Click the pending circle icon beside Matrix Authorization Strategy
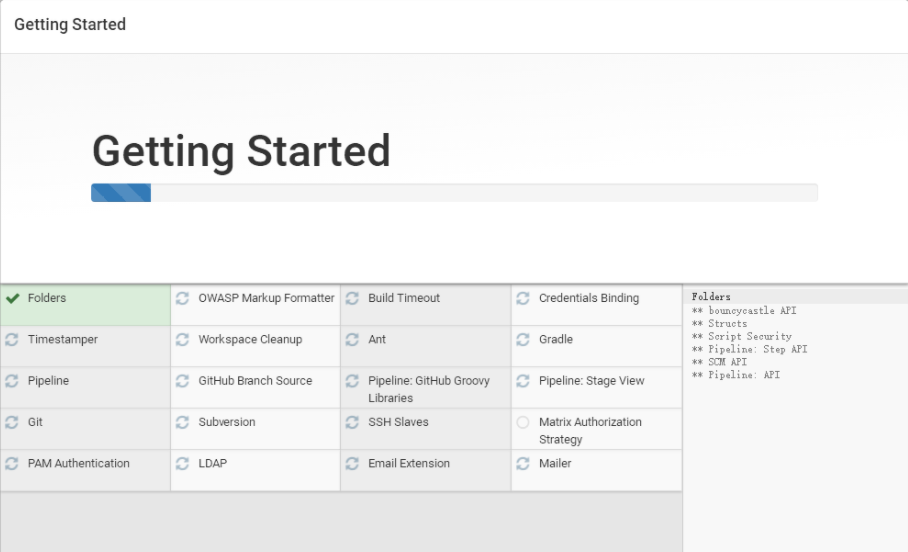The width and height of the screenshot is (908, 552). tap(523, 422)
